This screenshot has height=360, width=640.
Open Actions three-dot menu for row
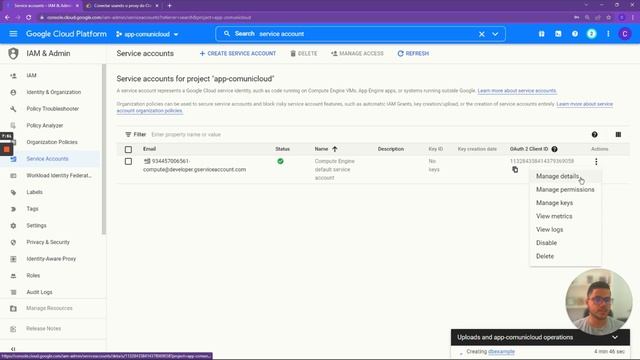pos(596,162)
